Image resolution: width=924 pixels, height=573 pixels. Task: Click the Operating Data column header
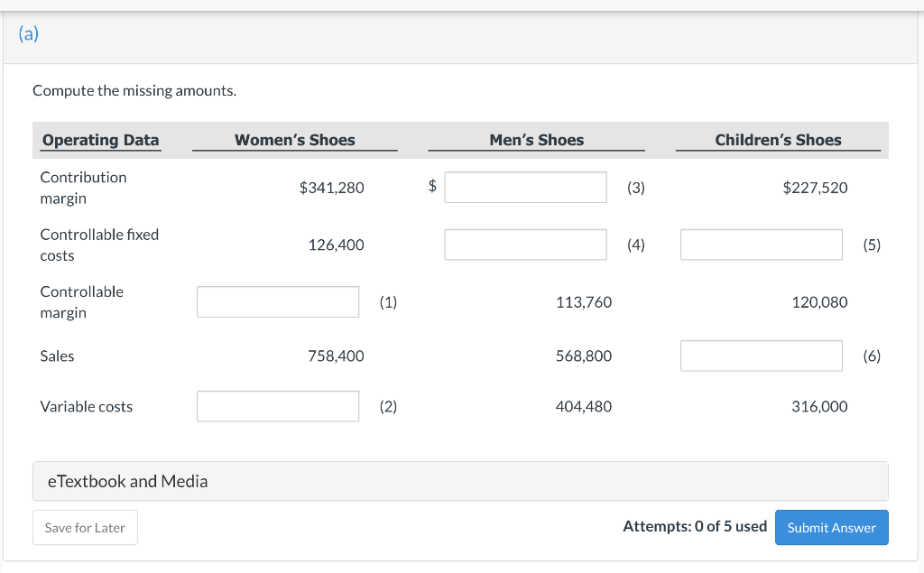(x=100, y=140)
